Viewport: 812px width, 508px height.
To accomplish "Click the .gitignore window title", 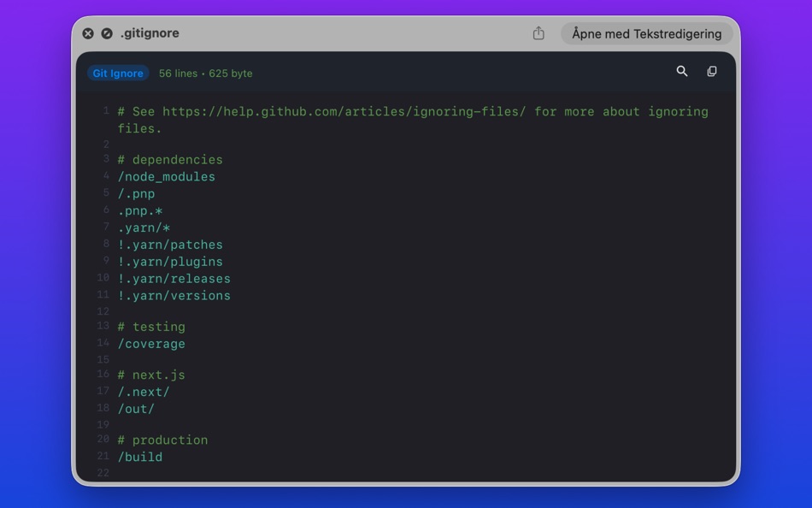I will click(150, 33).
